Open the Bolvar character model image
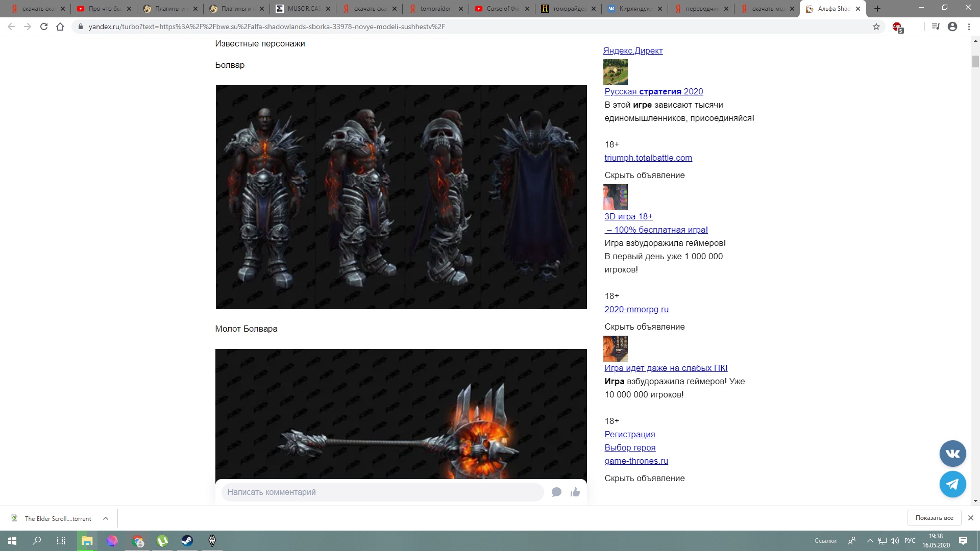Viewport: 980px width, 551px height. (x=401, y=197)
